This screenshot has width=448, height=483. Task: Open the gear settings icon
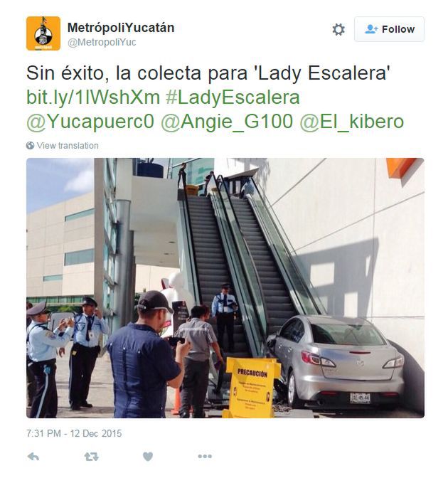pos(338,30)
